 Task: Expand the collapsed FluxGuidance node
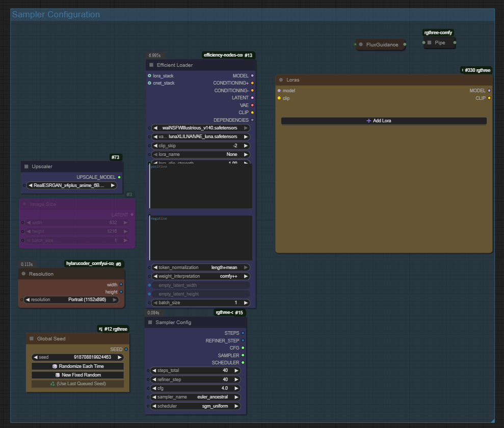click(x=361, y=45)
